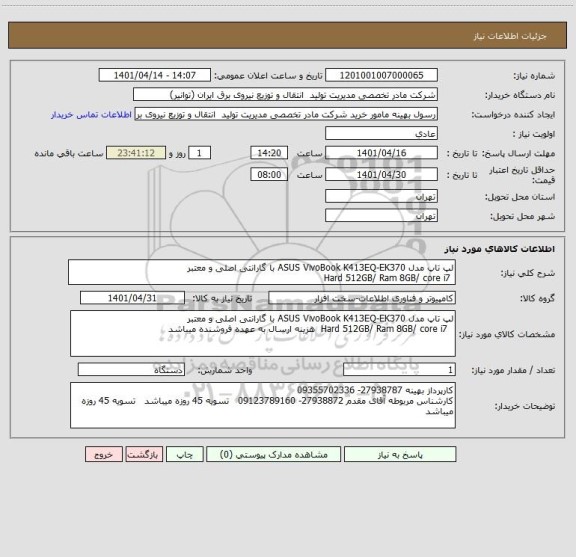
Task: Click the delivery city field تهران
Action: [x=381, y=215]
